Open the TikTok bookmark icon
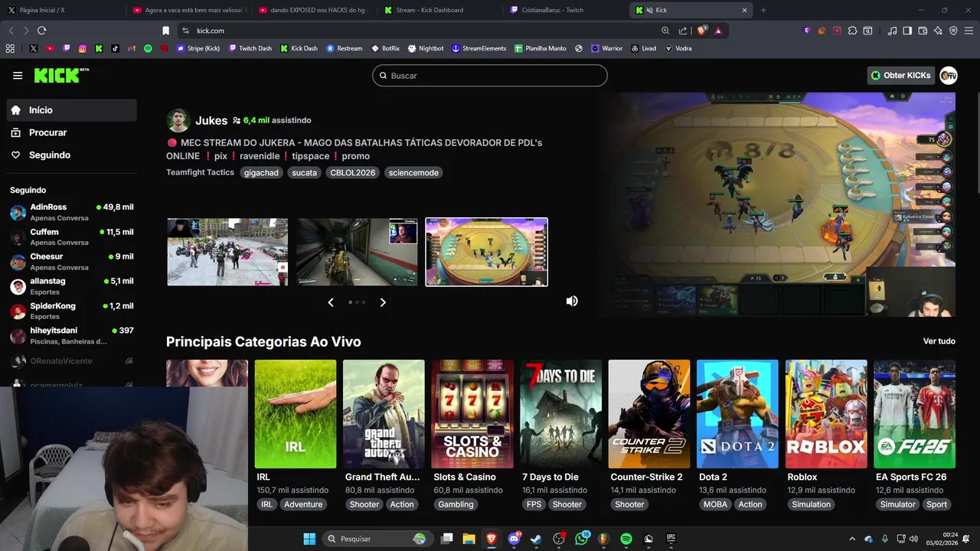The image size is (980, 551). point(116,48)
